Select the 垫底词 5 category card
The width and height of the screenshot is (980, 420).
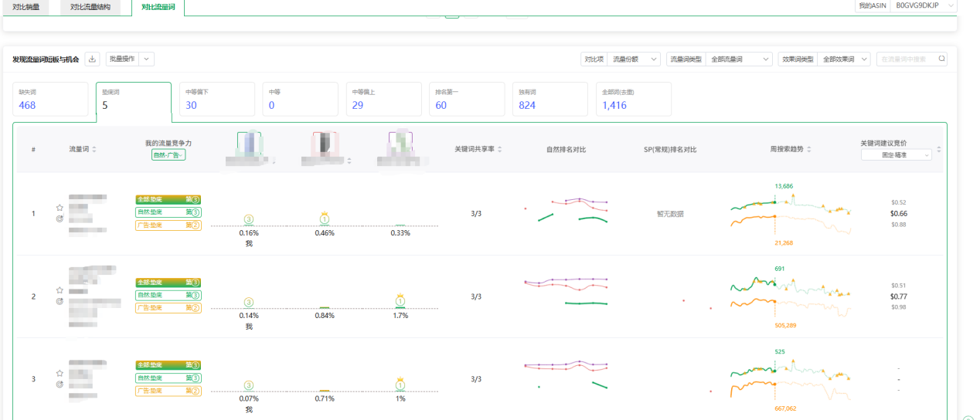[133, 100]
